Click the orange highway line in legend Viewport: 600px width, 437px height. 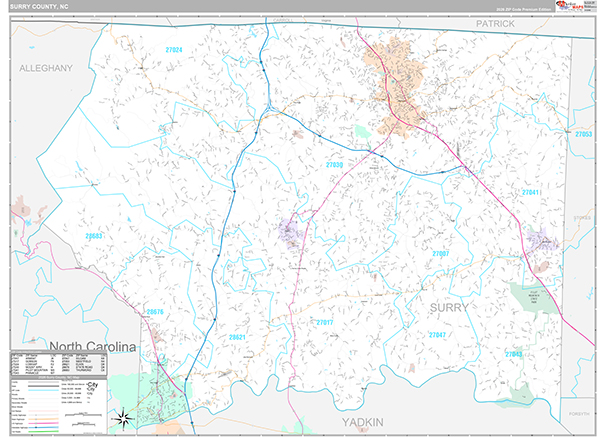click(43, 419)
